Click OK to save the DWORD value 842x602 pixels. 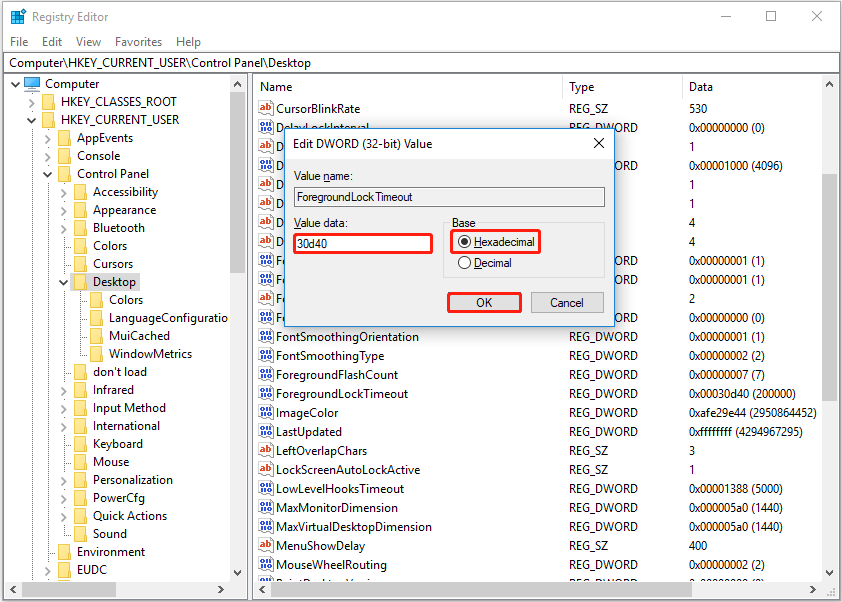(x=484, y=302)
